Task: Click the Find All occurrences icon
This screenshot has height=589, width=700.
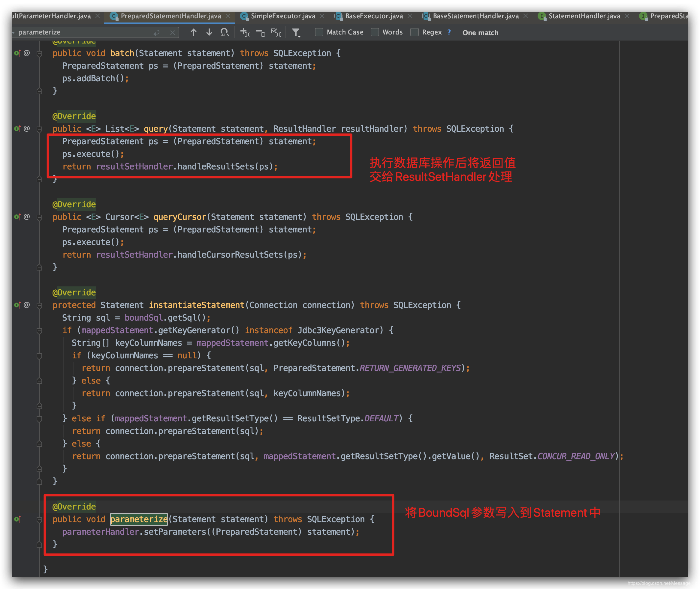Action: pos(225,32)
